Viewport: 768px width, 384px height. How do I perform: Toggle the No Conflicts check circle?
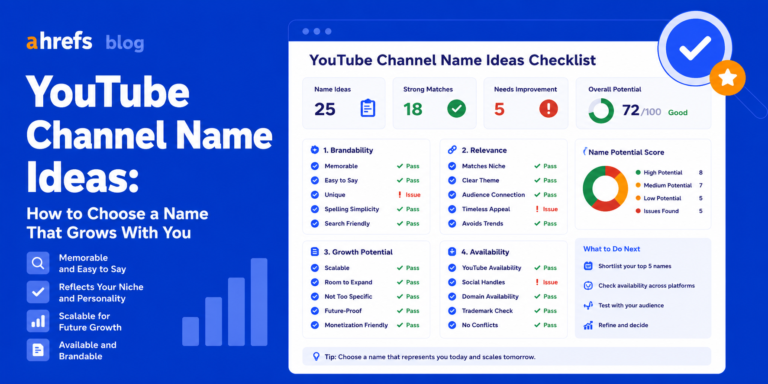pos(452,325)
